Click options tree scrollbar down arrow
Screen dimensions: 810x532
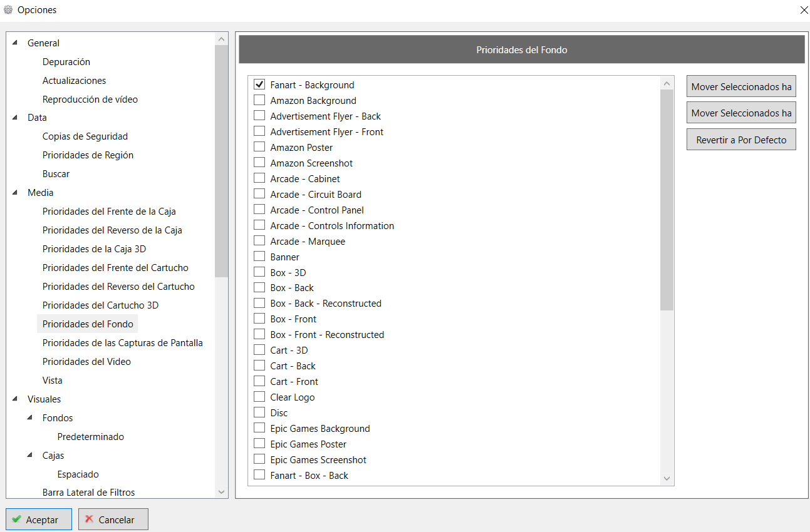221,492
